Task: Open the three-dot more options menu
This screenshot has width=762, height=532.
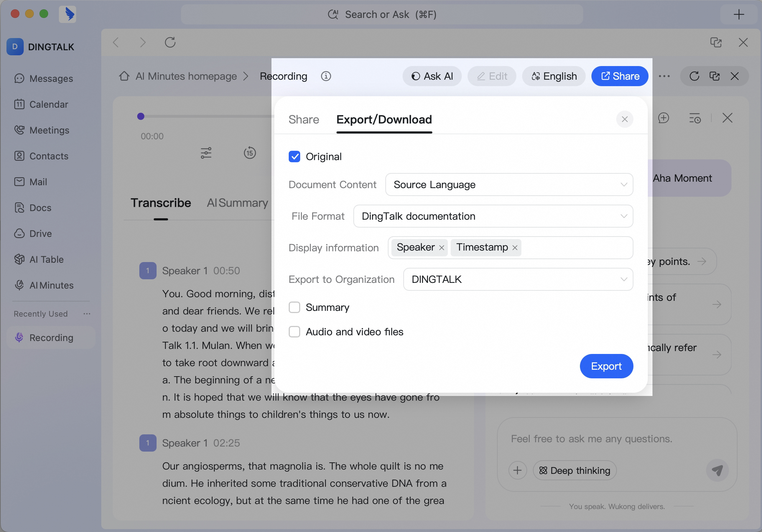Action: pyautogui.click(x=664, y=76)
